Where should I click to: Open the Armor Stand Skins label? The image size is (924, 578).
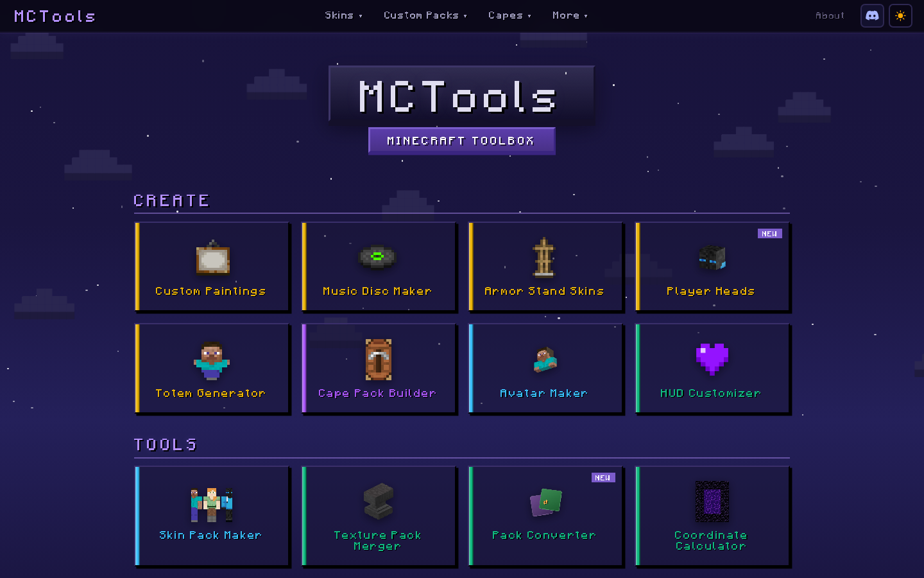coord(544,291)
